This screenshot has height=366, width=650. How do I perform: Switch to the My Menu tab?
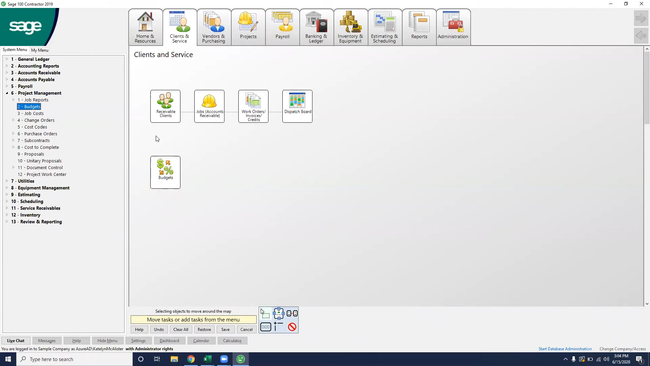pyautogui.click(x=40, y=50)
